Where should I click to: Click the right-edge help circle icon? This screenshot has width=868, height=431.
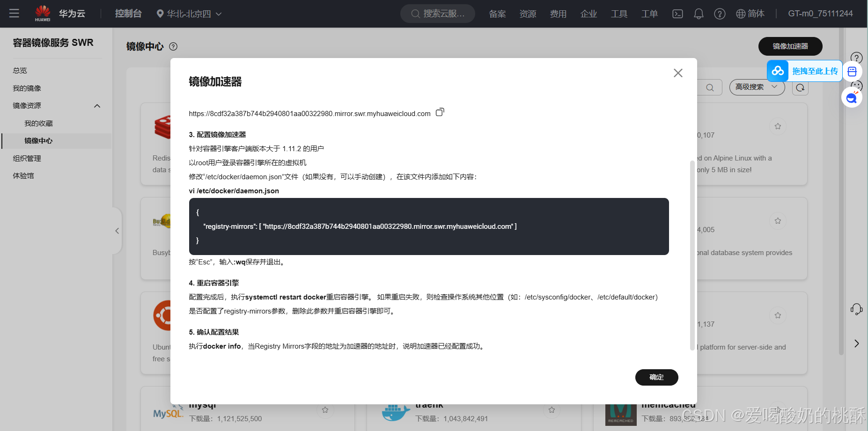point(856,58)
